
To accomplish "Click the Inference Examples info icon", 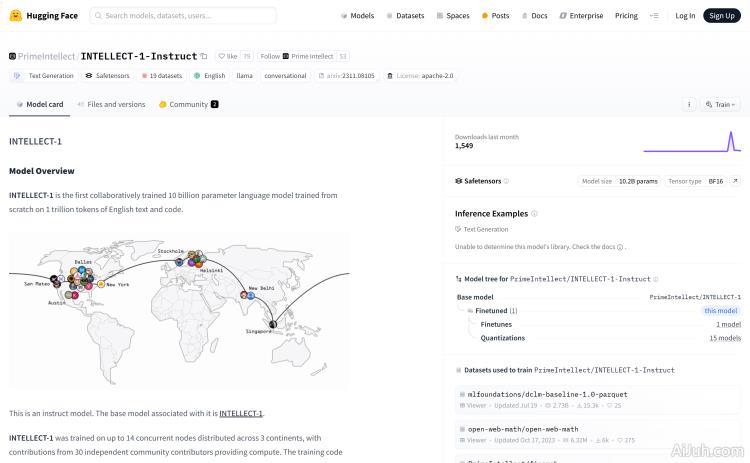I will (534, 214).
